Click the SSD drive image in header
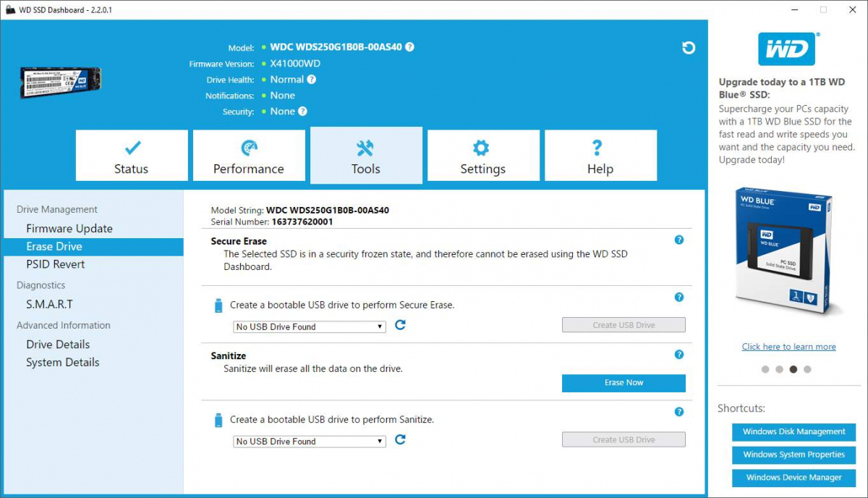 61,83
